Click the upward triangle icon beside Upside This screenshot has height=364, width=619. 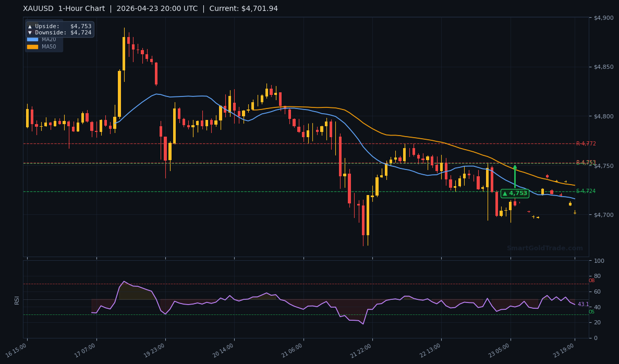coord(30,26)
